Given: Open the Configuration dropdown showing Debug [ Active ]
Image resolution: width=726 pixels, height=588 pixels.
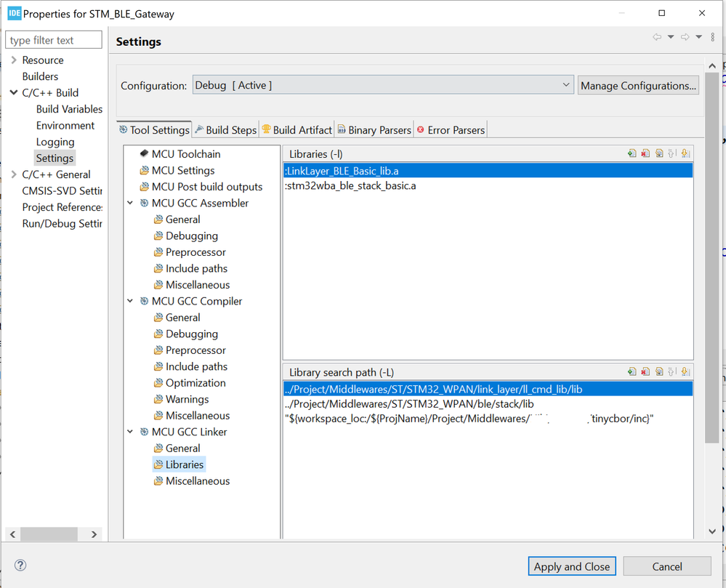Looking at the screenshot, I should [x=383, y=86].
